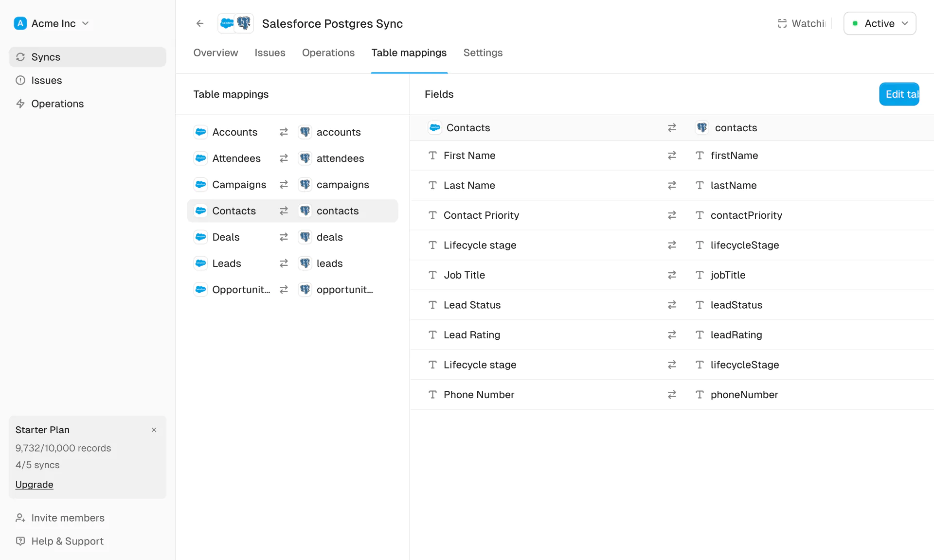Click sync direction arrows on Lead Status row
Screen dimensions: 934x560
tap(672, 305)
